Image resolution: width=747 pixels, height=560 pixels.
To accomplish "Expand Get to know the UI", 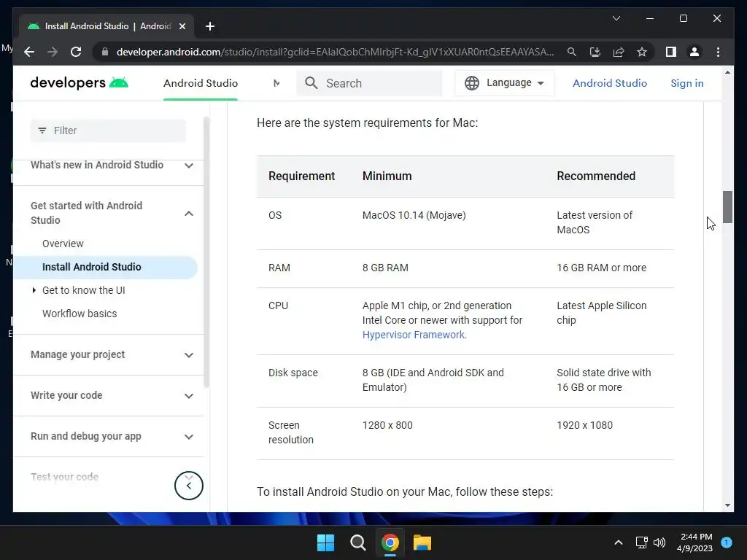I will (34, 290).
